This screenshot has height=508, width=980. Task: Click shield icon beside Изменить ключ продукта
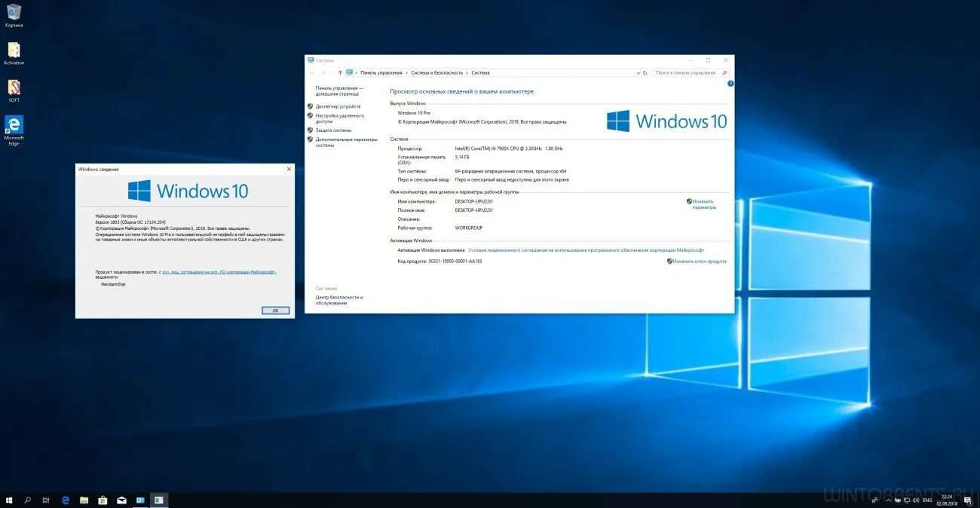tap(669, 261)
